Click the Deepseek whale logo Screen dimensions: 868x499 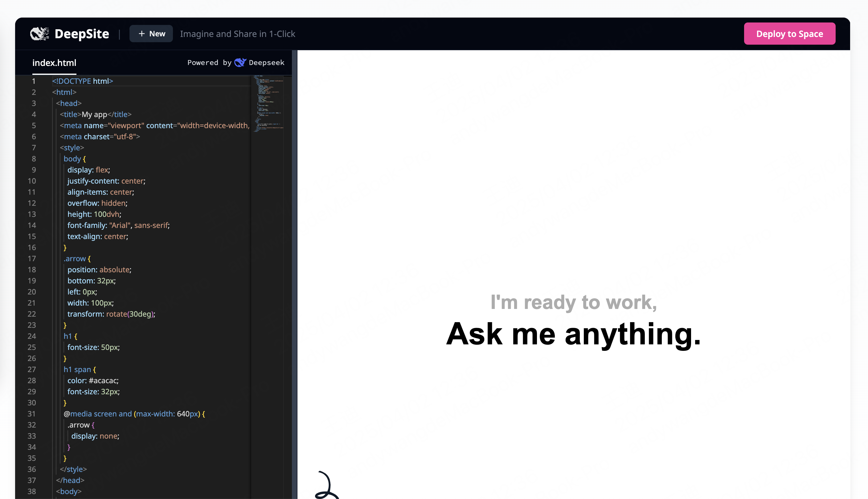[x=240, y=62]
